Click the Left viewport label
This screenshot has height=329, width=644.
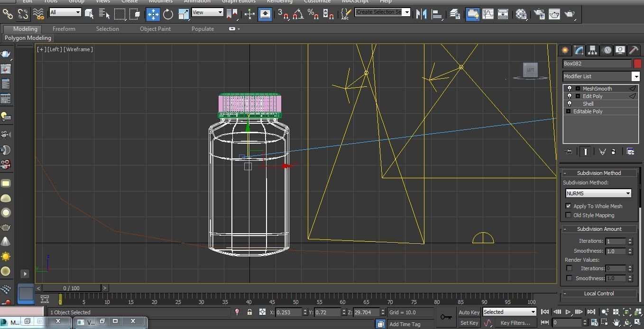pyautogui.click(x=55, y=49)
